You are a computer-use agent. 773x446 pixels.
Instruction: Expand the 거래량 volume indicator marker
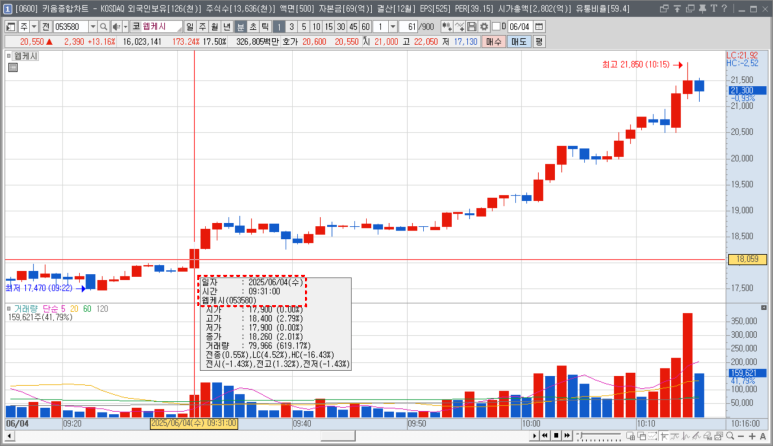pyautogui.click(x=8, y=309)
